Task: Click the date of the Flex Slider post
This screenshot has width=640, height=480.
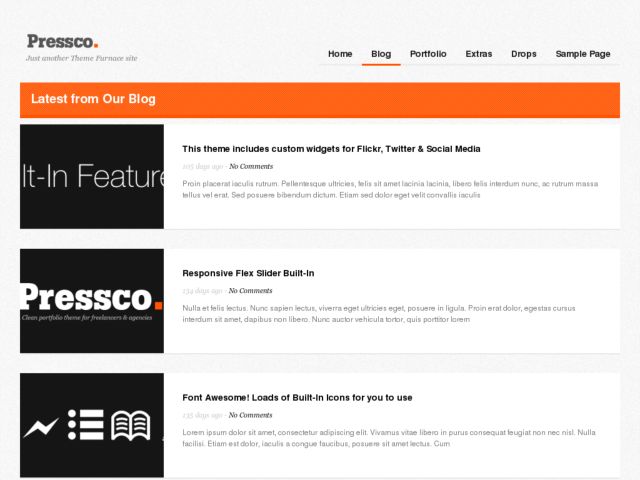Action: tap(202, 291)
